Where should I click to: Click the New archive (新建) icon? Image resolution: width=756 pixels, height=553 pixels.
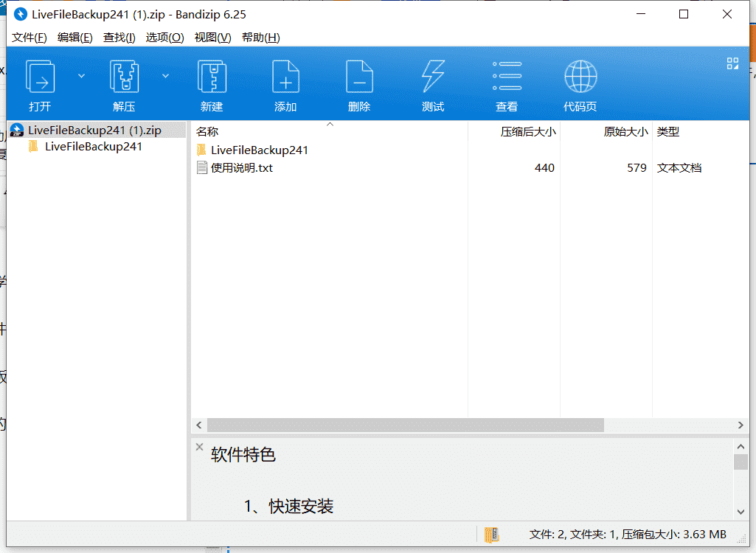click(x=212, y=76)
